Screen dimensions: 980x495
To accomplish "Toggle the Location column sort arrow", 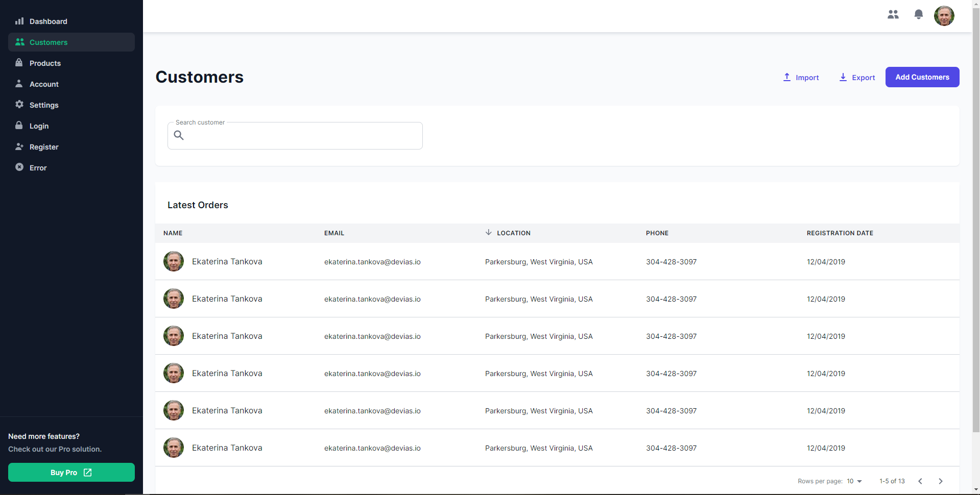I will pos(489,232).
